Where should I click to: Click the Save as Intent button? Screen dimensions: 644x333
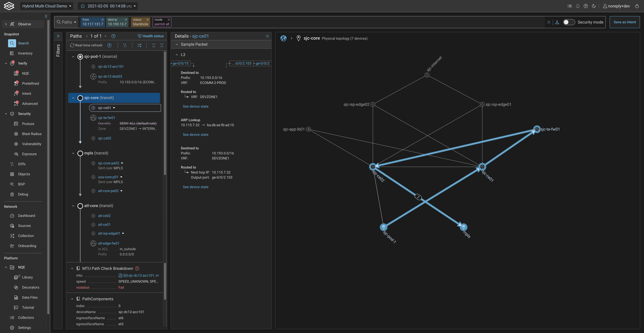pos(625,22)
